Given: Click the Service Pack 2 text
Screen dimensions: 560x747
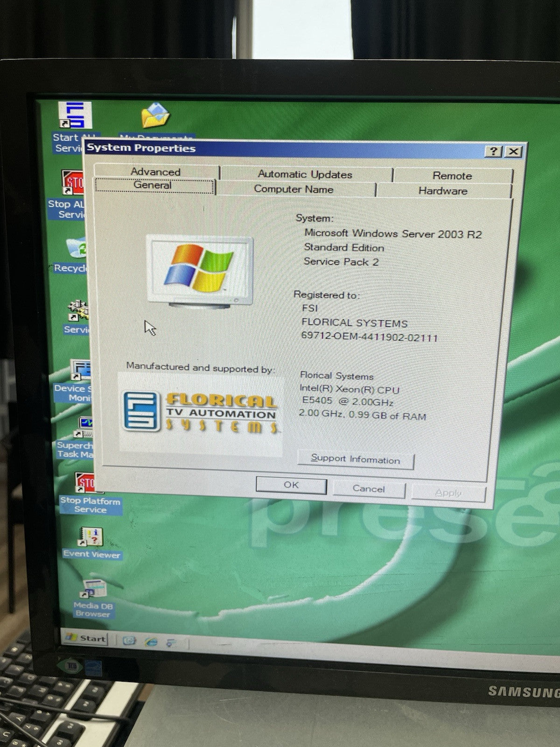Looking at the screenshot, I should (x=341, y=262).
